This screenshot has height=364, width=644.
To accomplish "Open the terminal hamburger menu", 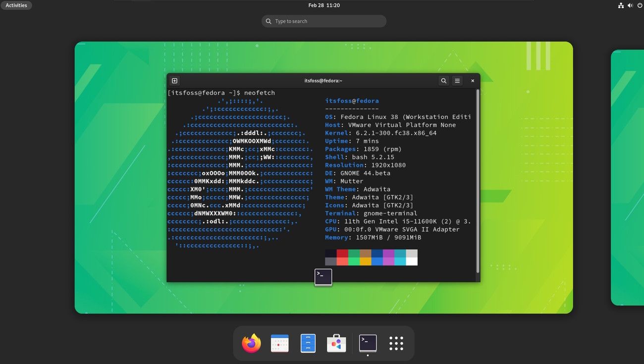I will coord(457,80).
